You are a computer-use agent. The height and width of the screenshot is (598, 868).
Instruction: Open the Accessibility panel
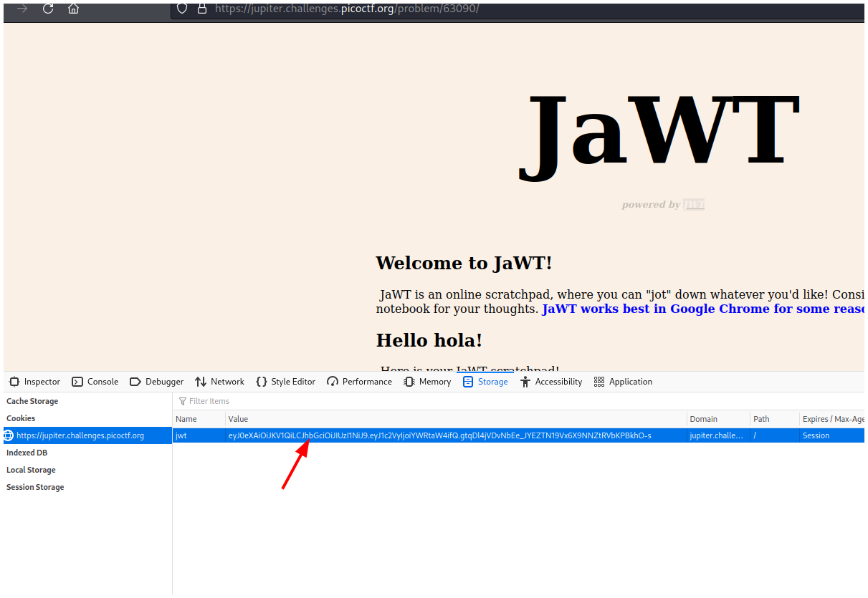pyautogui.click(x=551, y=382)
